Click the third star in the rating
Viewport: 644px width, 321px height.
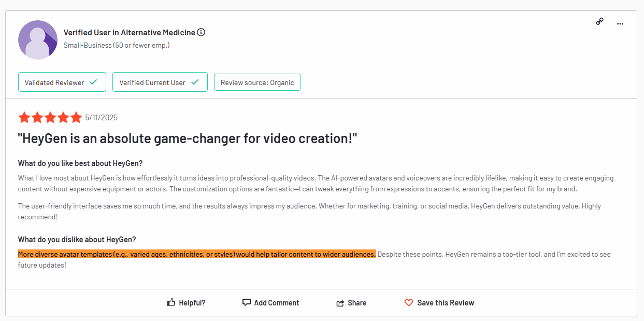50,118
